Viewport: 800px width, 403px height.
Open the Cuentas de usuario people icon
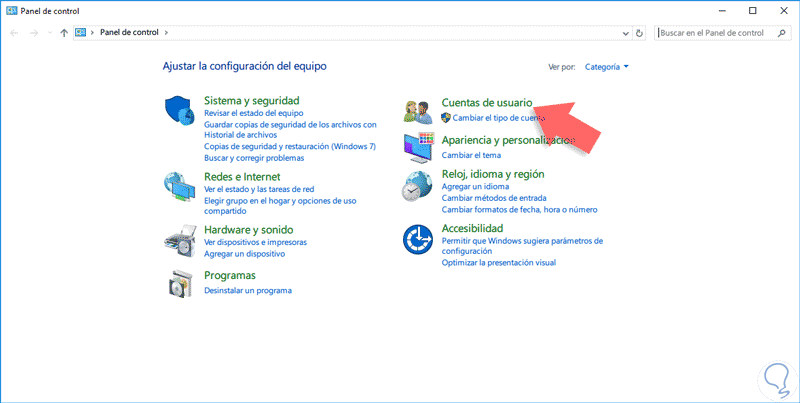418,112
